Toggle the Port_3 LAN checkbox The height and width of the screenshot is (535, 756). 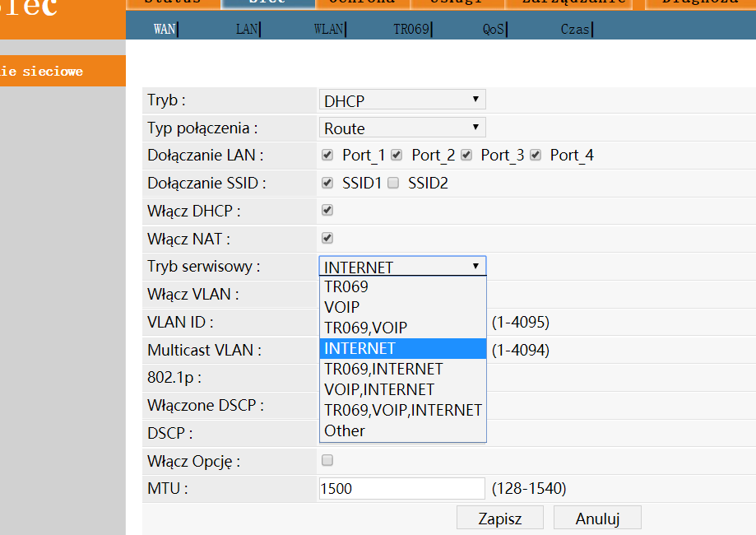tap(466, 155)
